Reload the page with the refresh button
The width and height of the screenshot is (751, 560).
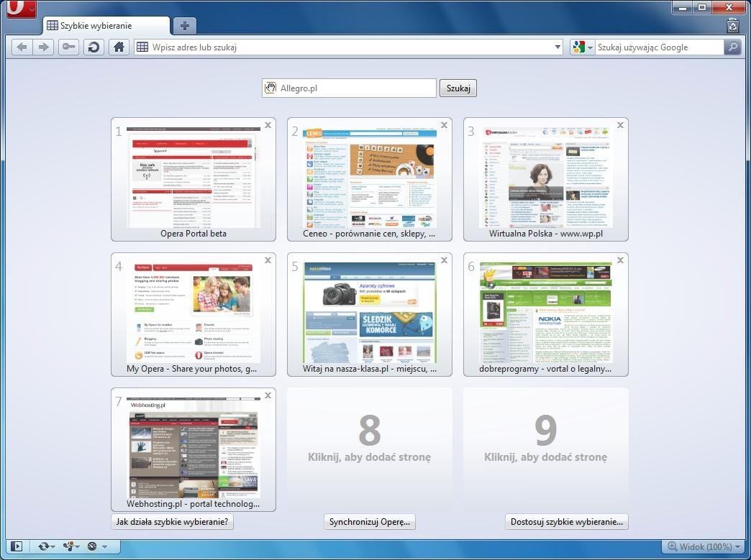tap(94, 47)
